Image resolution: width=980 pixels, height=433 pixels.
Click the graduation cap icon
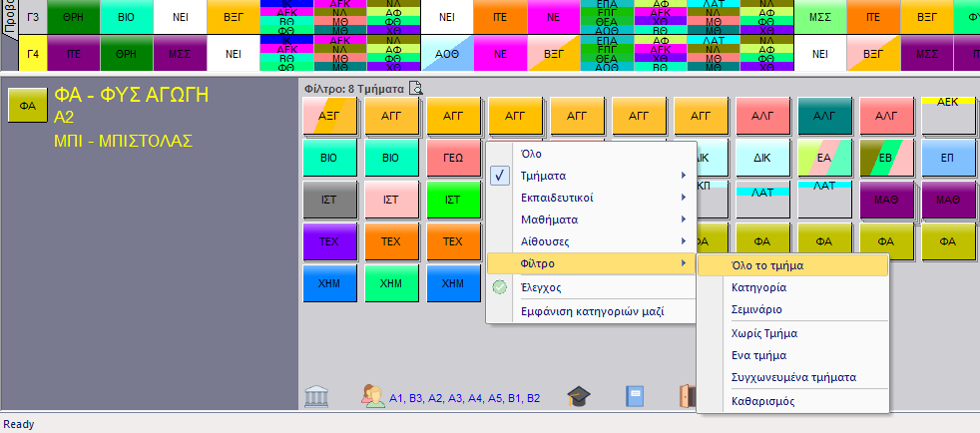[579, 397]
